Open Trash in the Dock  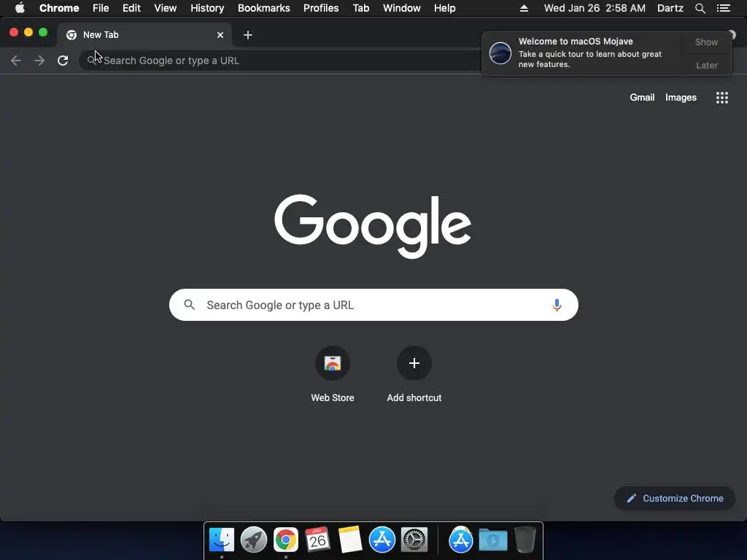pos(525,540)
